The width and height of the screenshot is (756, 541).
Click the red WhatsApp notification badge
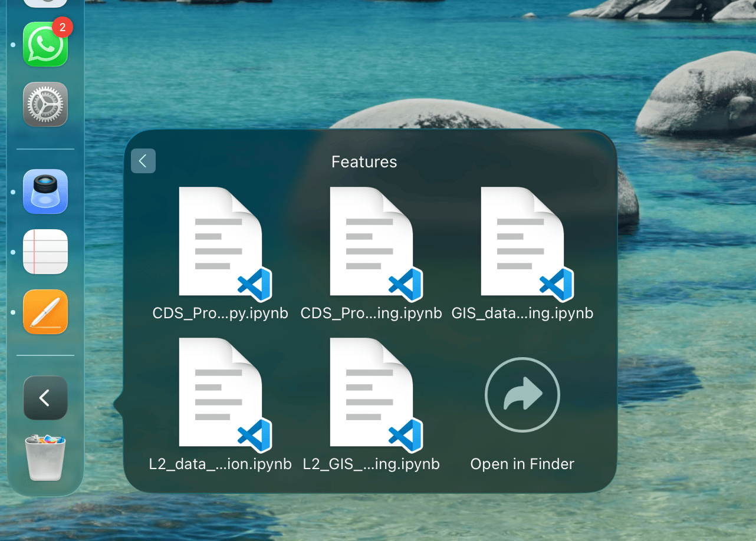click(63, 27)
